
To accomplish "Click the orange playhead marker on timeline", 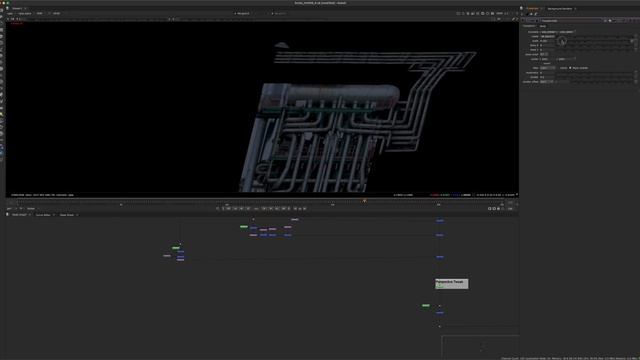I will tap(364, 201).
